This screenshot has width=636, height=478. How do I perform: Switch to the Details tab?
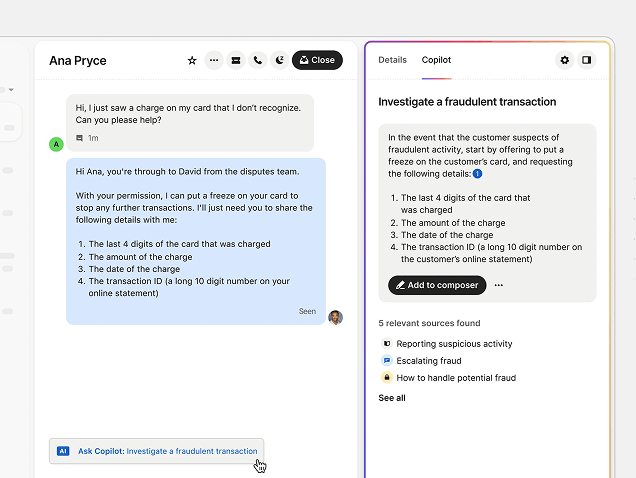pos(392,60)
